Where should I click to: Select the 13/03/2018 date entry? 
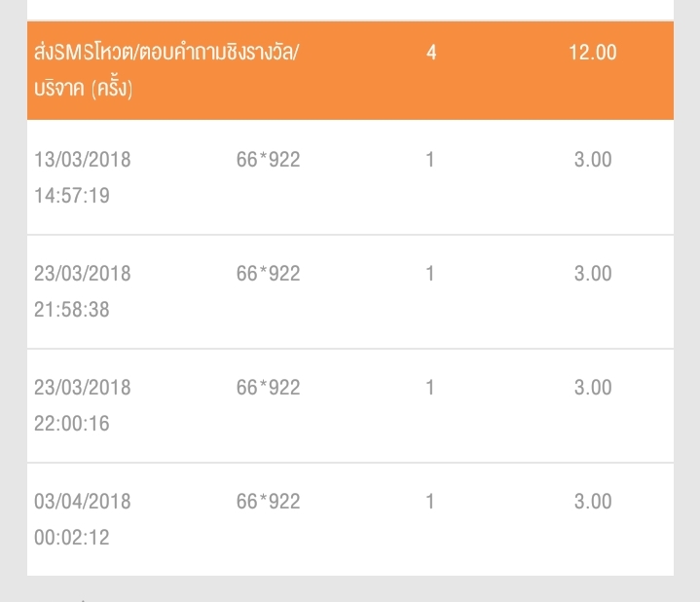[82, 160]
